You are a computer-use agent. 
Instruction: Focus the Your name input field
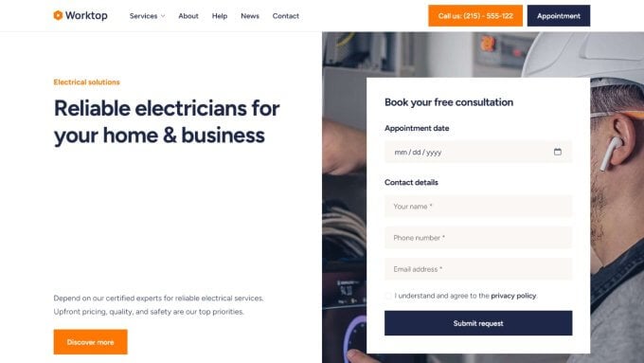(478, 207)
